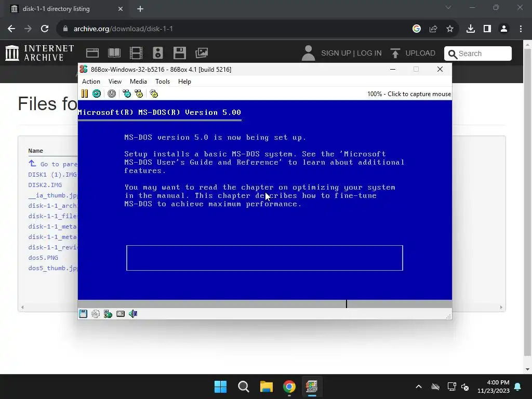Open the 86Box Action menu
This screenshot has width=532, height=399.
coord(91,82)
